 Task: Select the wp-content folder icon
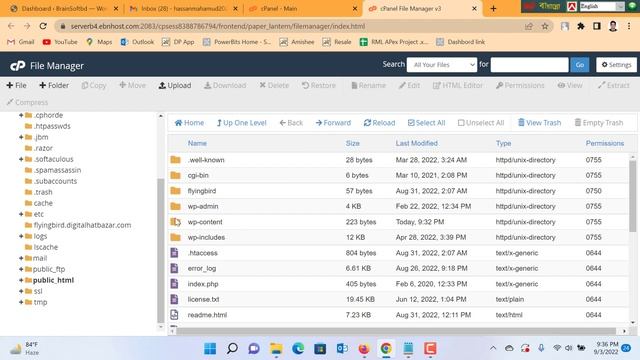176,222
